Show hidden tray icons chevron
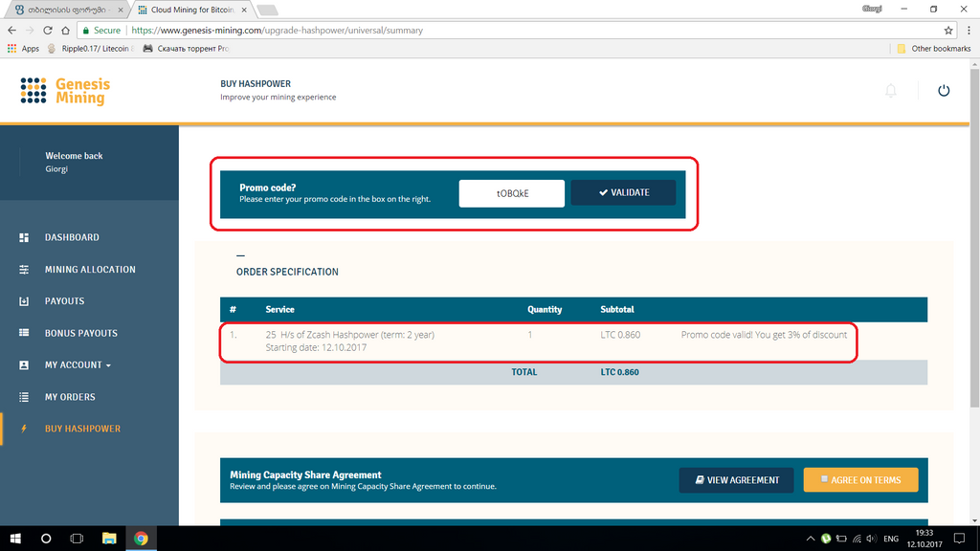Viewport: 980px width, 551px height. click(810, 539)
